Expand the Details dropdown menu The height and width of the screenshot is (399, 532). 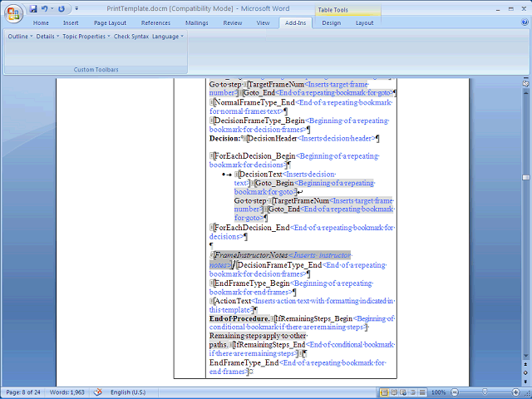point(47,37)
